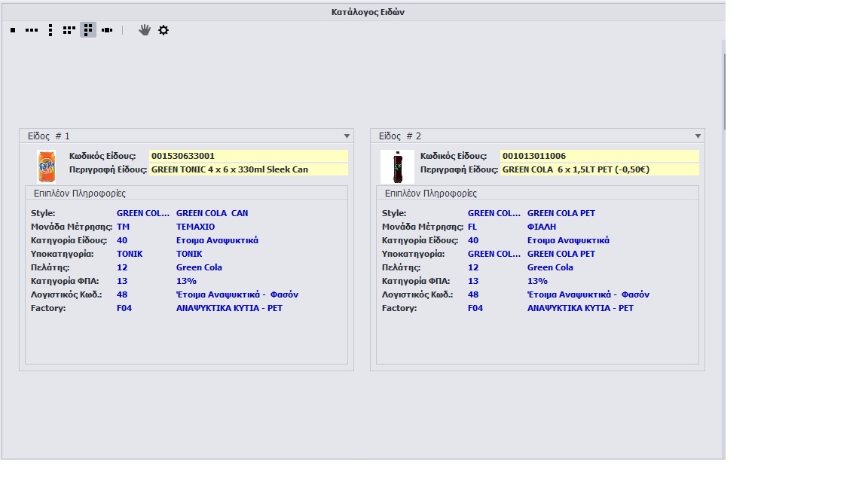This screenshot has height=488, width=868.
Task: Click the 13% VAT value in card 1
Action: coord(186,281)
